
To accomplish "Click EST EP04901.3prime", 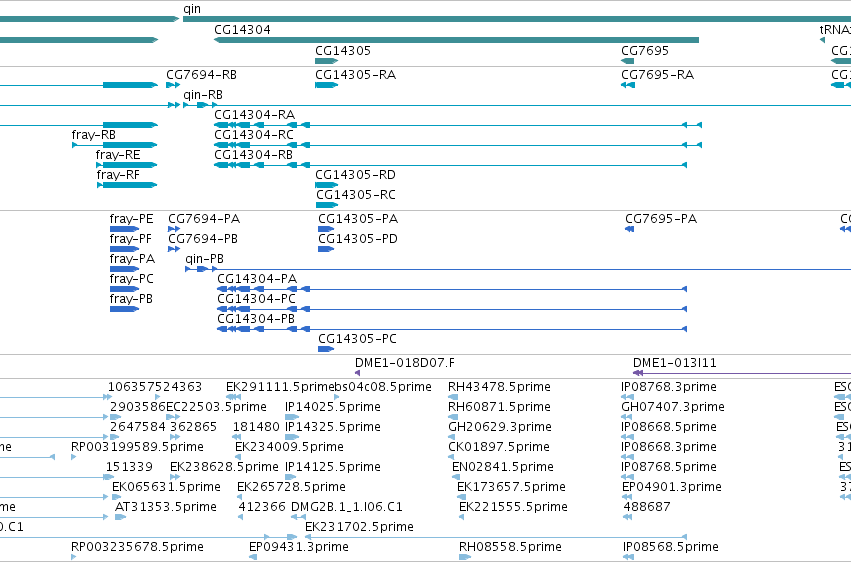I will (x=672, y=488).
